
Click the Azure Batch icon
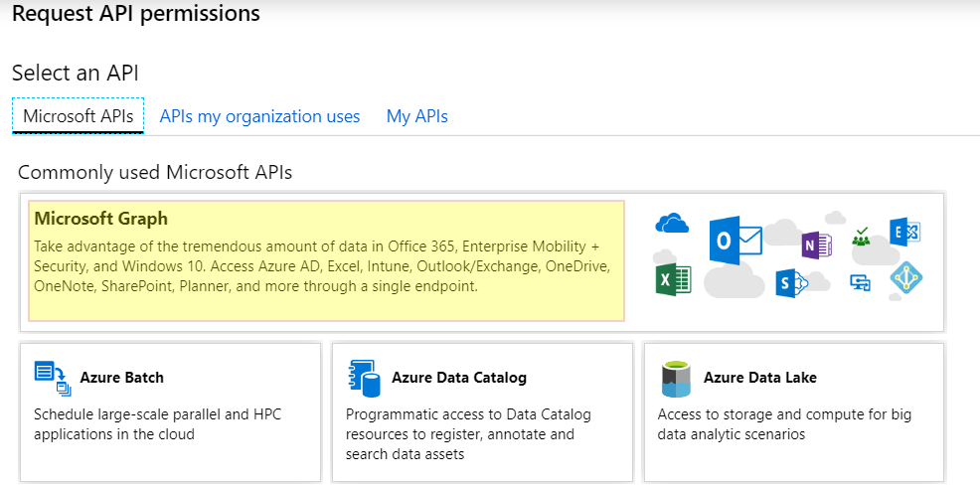coord(53,379)
